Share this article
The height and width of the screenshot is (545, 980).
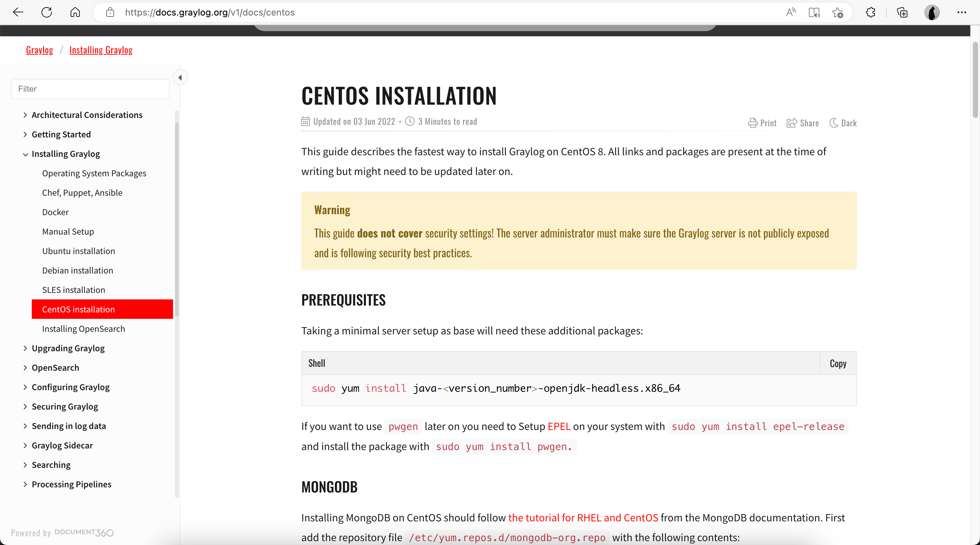(803, 123)
